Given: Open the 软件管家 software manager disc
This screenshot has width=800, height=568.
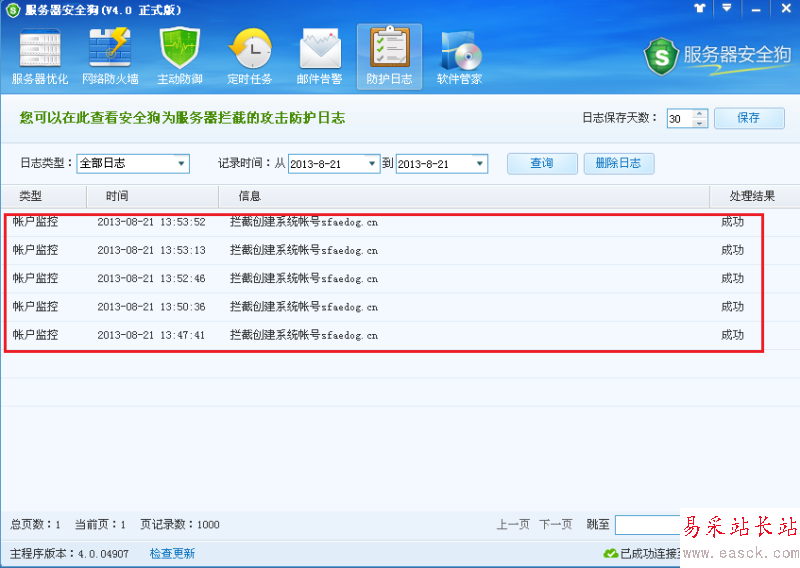Looking at the screenshot, I should click(x=459, y=56).
